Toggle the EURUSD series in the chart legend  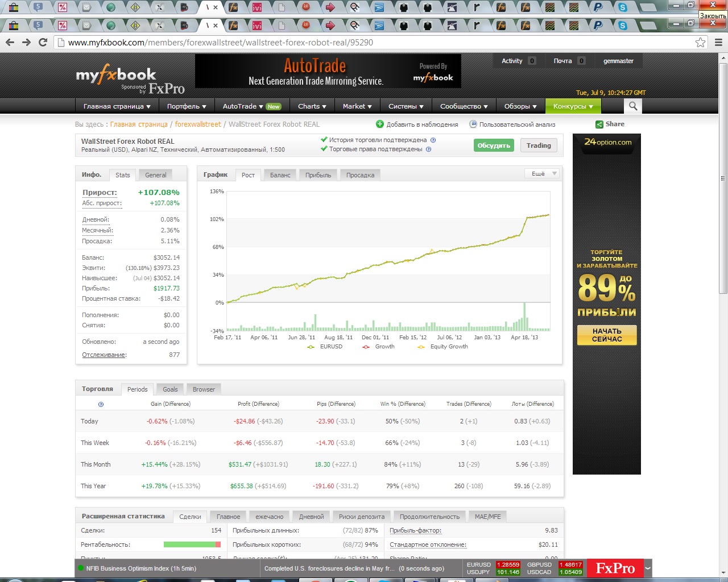[x=325, y=347]
